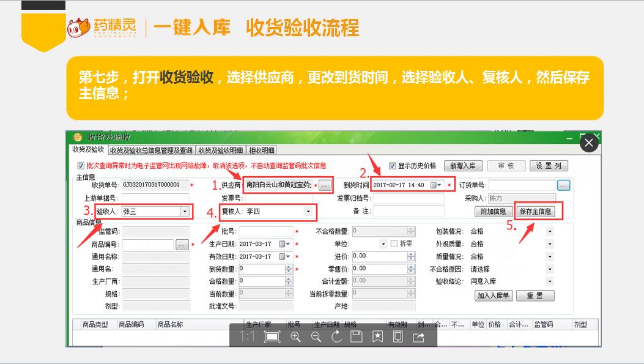
Task: Click the zoom in magnifier icon
Action: (x=295, y=336)
